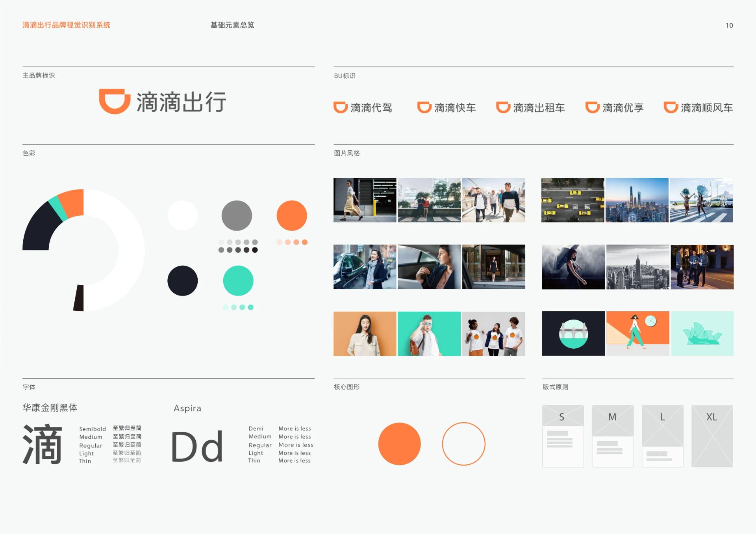Select the XL layout size card
The width and height of the screenshot is (756, 534).
coord(712,437)
